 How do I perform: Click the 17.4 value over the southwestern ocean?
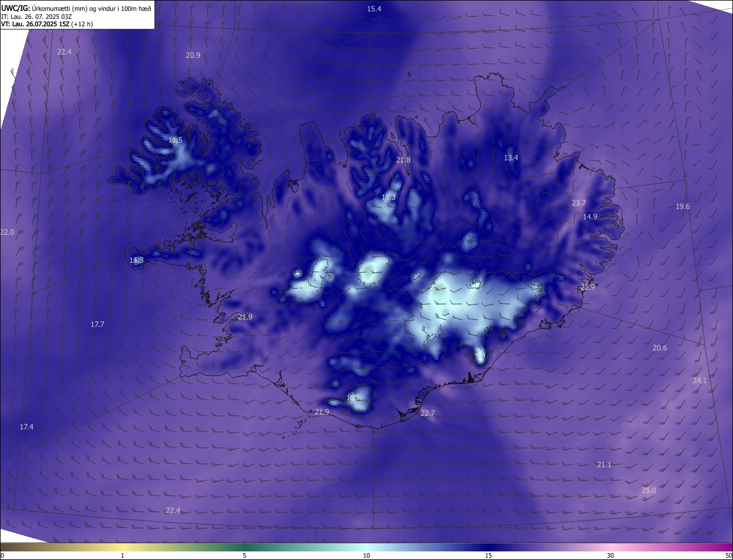pos(26,427)
